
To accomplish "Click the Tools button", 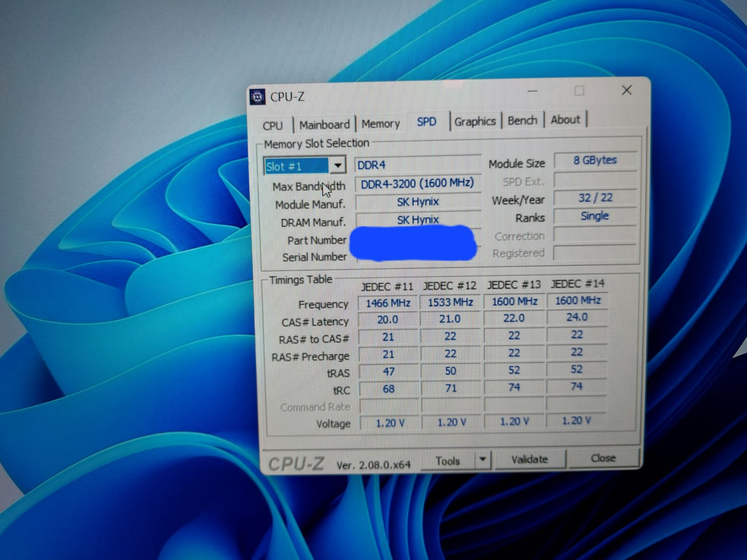I will [448, 460].
